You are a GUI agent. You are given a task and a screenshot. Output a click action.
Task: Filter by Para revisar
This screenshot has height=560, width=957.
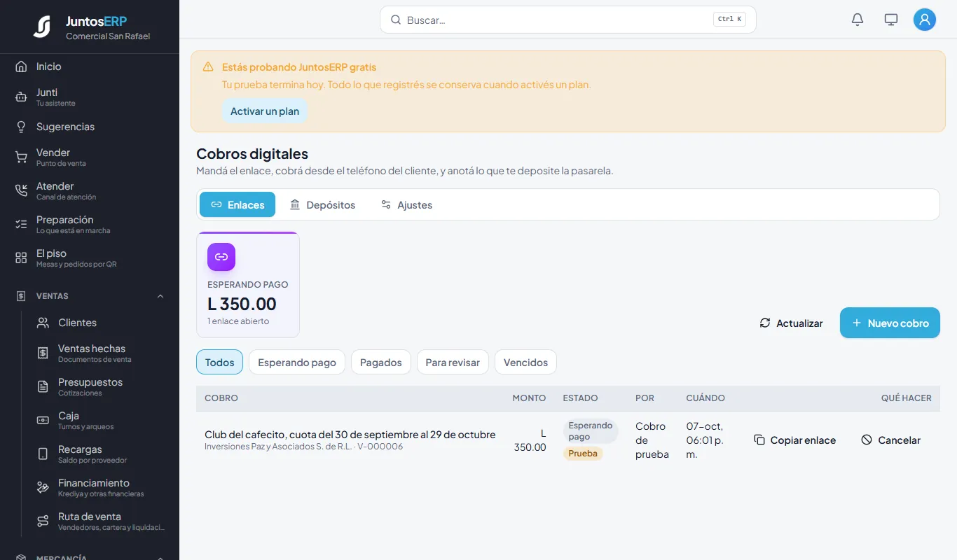[x=453, y=362]
